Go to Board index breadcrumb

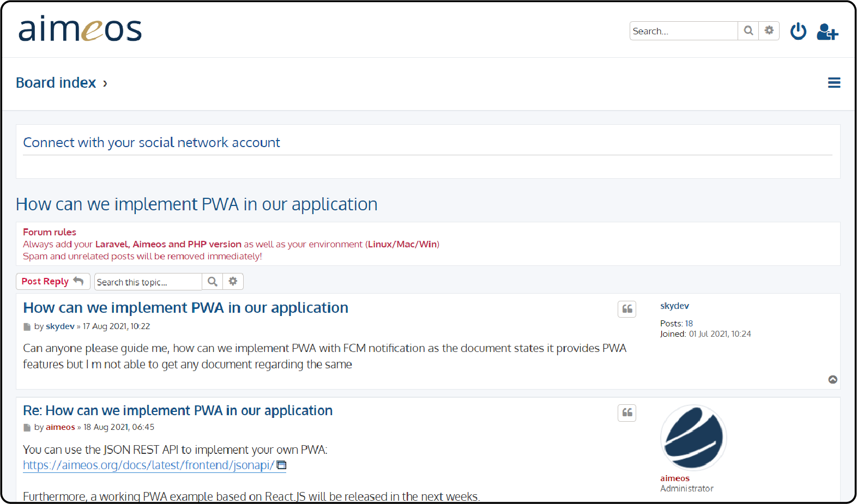pos(56,83)
